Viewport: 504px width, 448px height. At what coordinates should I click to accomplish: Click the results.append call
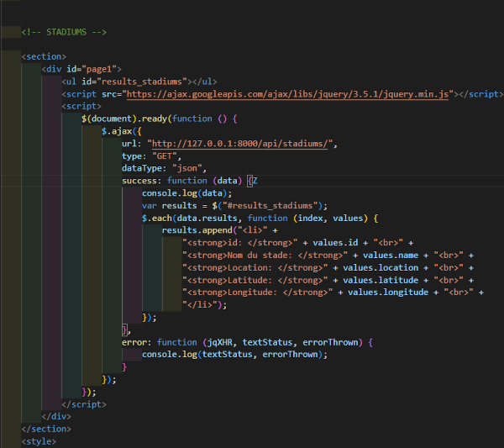point(197,230)
